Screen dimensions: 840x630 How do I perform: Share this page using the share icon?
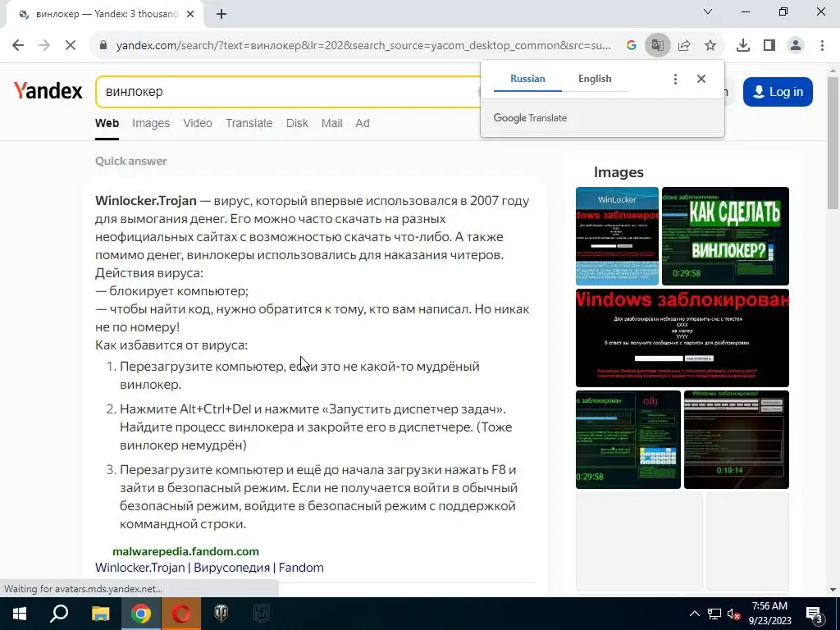(684, 46)
